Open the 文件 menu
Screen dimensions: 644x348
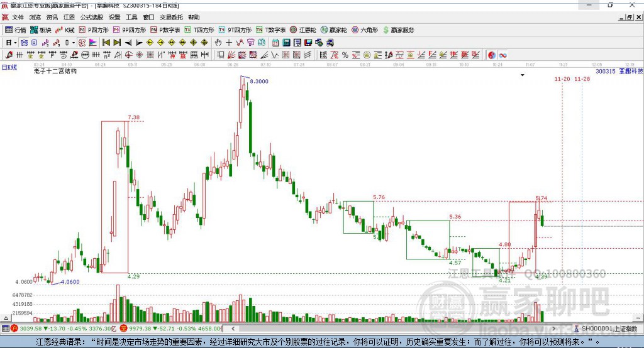click(18, 17)
